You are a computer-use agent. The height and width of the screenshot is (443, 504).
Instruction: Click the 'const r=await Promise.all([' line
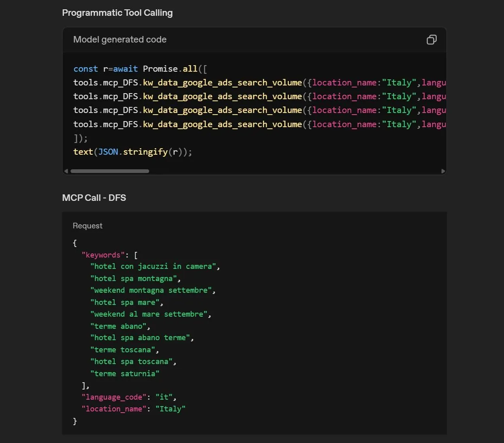click(x=140, y=69)
